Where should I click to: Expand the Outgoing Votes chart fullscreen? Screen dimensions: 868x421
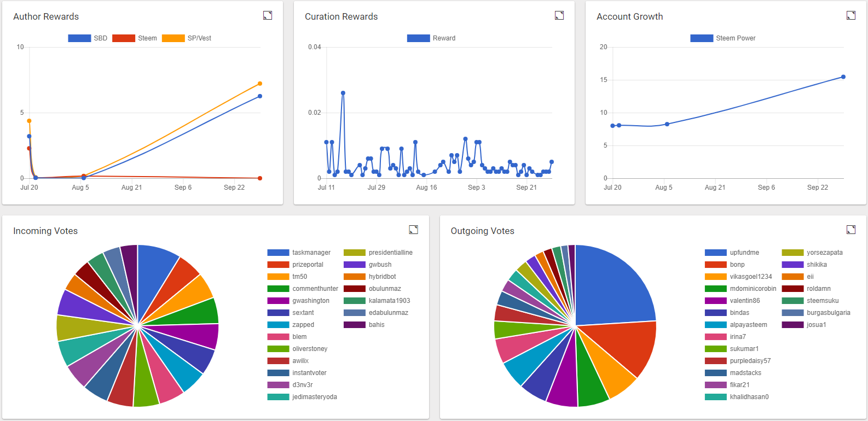point(851,230)
